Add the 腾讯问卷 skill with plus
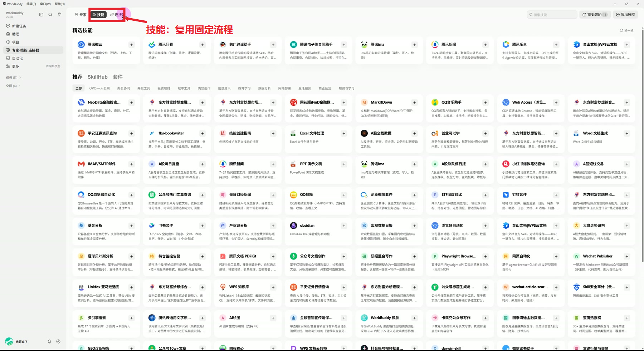The image size is (644, 351). tap(203, 45)
